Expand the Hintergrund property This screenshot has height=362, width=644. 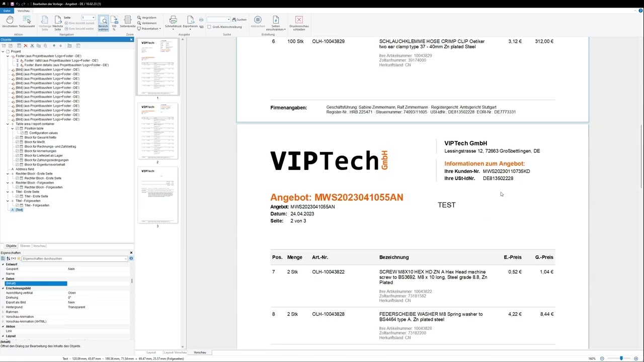(3, 307)
